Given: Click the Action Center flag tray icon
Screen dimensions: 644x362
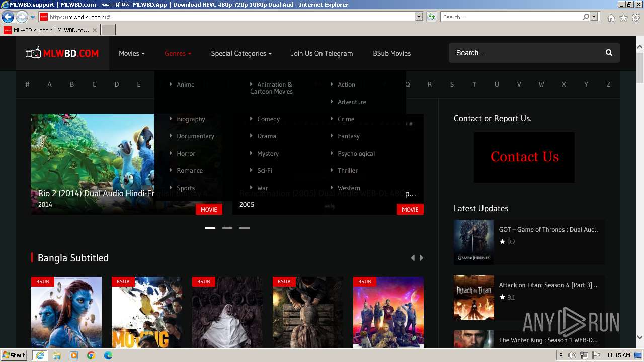Looking at the screenshot, I should 595,355.
